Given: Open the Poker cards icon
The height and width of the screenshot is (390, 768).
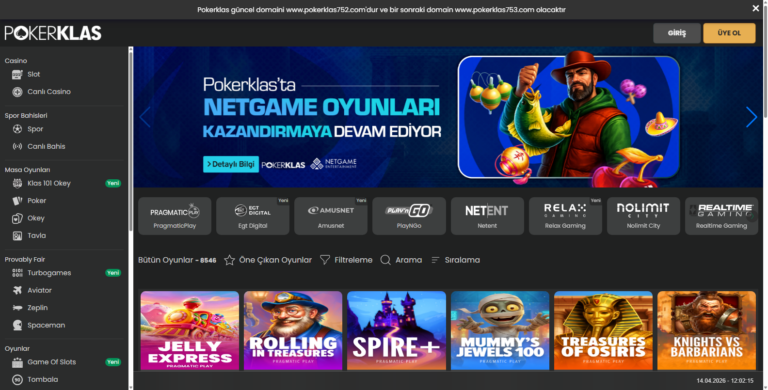Looking at the screenshot, I should pyautogui.click(x=17, y=201).
